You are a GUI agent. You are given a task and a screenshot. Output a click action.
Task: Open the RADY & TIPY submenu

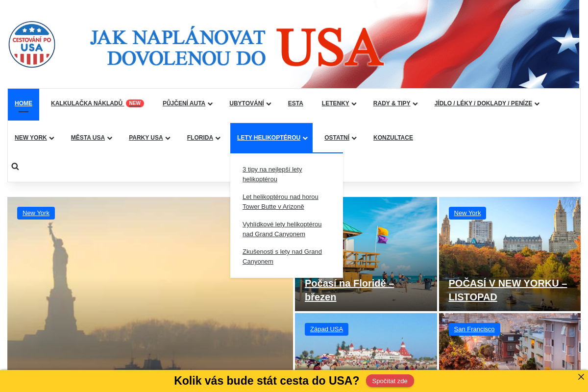(392, 103)
